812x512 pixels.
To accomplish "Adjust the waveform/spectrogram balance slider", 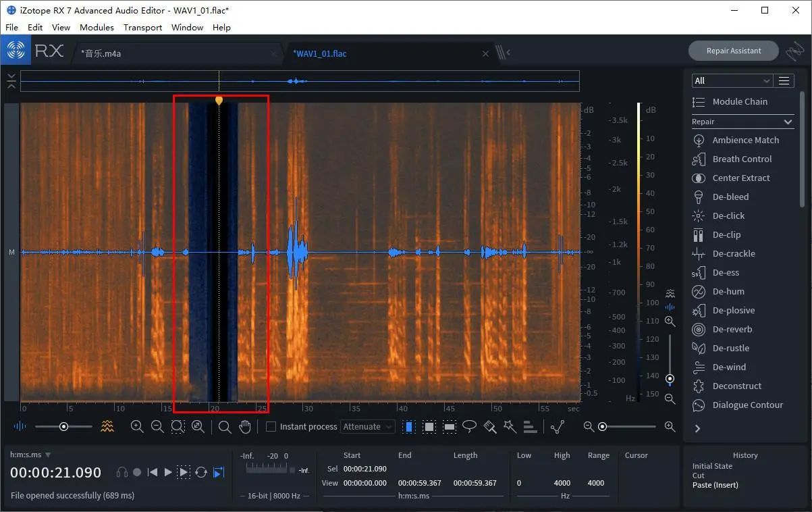I will 63,426.
